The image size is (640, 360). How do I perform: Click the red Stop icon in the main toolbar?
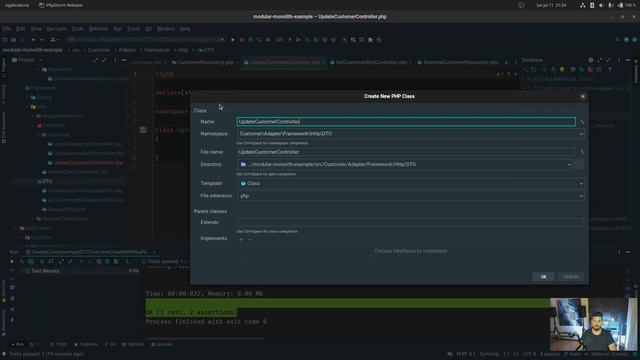click(242, 40)
